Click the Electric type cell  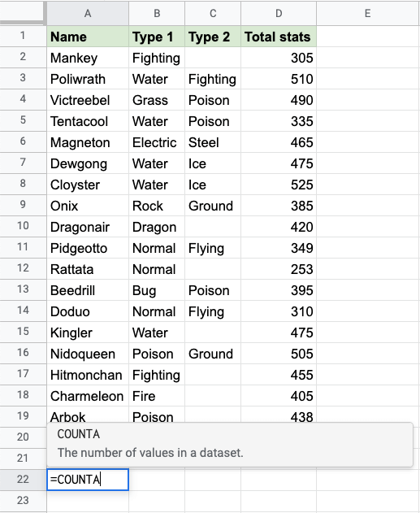click(157, 142)
